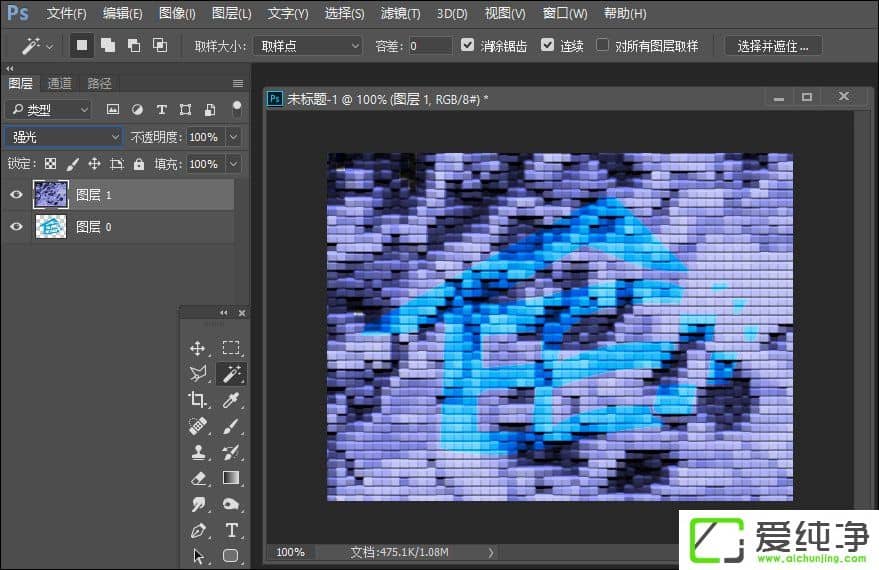Hide 图层 1 with its eye icon

click(x=16, y=195)
